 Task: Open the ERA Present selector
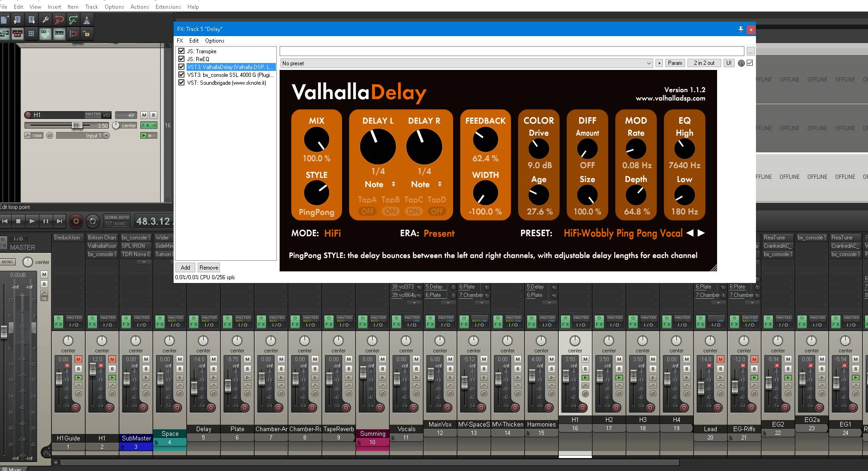pyautogui.click(x=439, y=233)
